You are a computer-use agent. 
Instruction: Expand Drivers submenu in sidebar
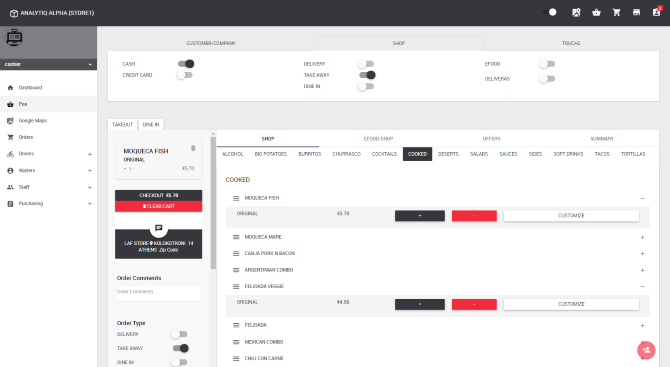click(x=90, y=154)
